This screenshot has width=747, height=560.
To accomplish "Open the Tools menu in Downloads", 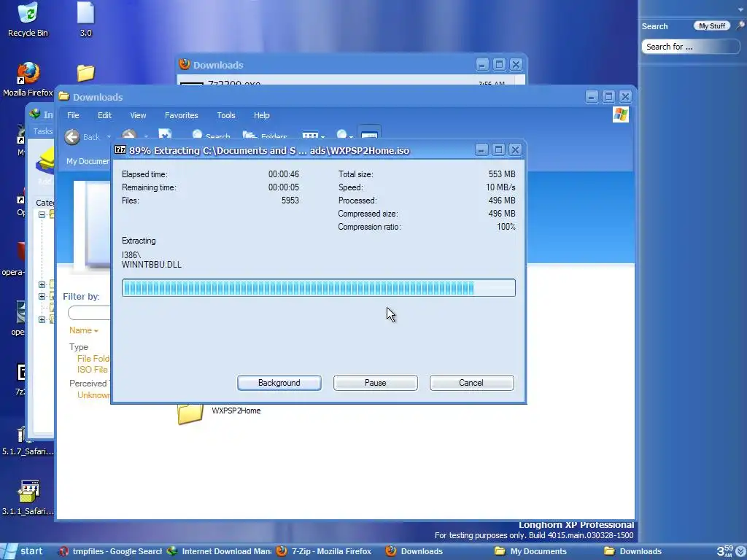I will pos(226,115).
